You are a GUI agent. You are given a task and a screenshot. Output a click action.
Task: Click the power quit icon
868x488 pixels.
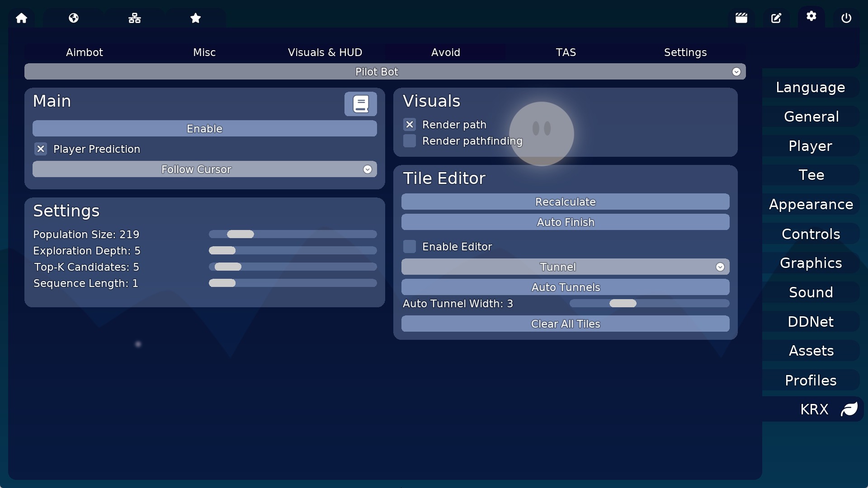pyautogui.click(x=846, y=18)
